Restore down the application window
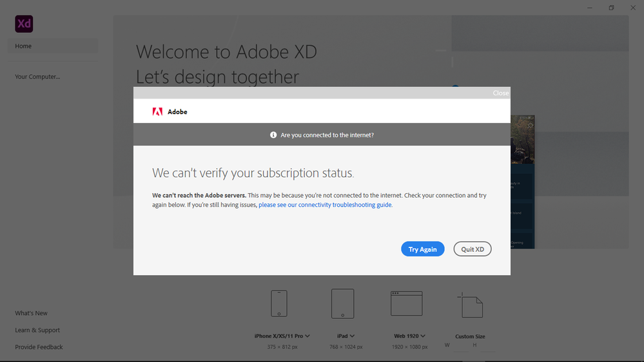 [x=611, y=8]
